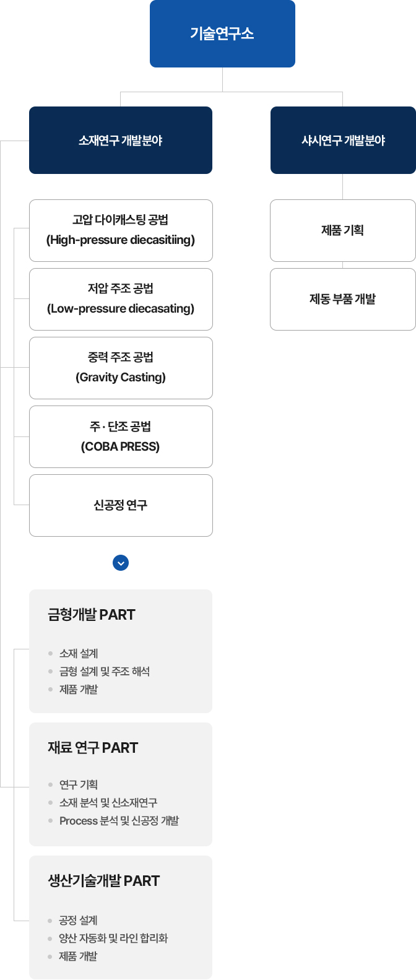416x980 pixels.
Task: Click the 생산기술개발 PART heading
Action: [x=104, y=881]
